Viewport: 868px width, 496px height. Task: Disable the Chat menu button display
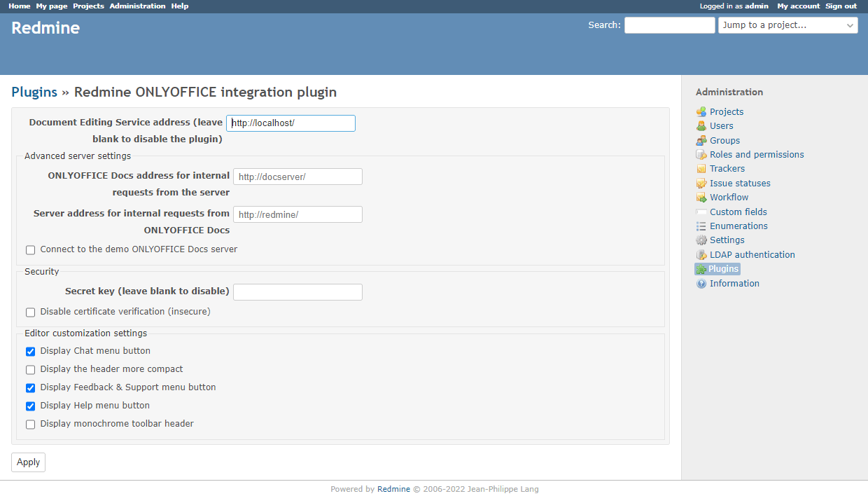[30, 351]
